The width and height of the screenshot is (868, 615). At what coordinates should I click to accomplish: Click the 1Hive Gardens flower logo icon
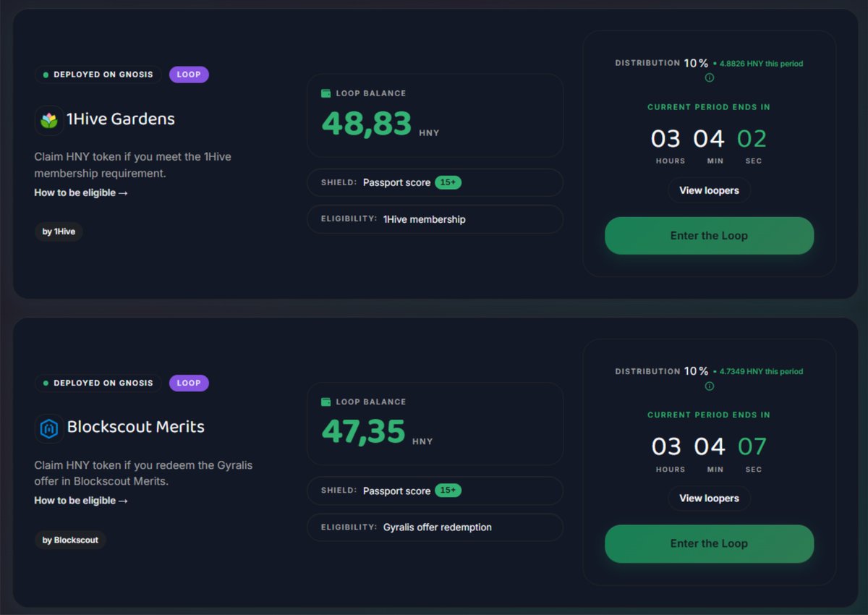click(48, 120)
